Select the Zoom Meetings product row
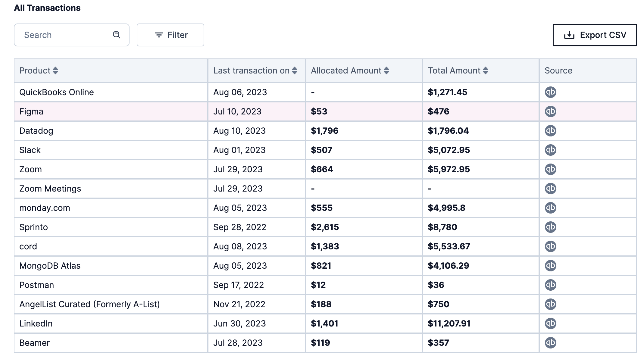 click(x=50, y=189)
